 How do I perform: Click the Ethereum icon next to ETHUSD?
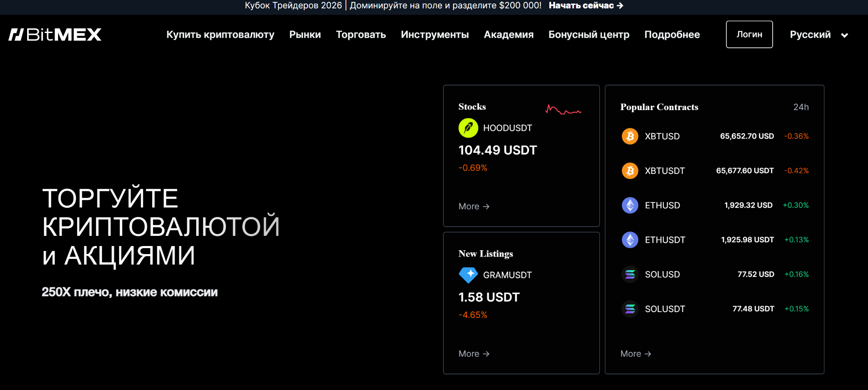pos(630,205)
